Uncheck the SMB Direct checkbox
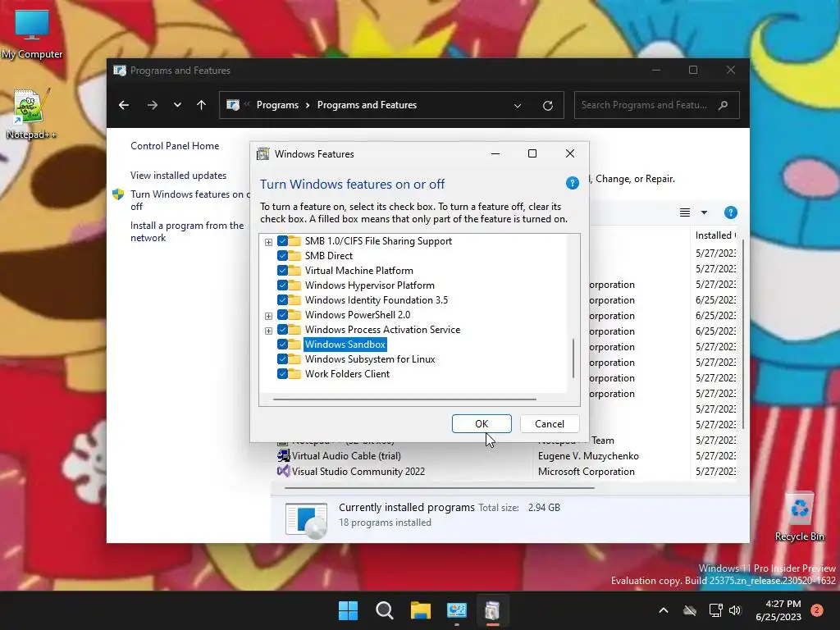The width and height of the screenshot is (840, 630). click(282, 256)
